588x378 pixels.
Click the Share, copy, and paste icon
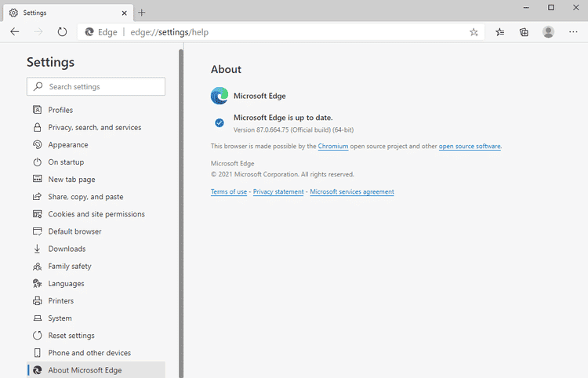coord(37,197)
